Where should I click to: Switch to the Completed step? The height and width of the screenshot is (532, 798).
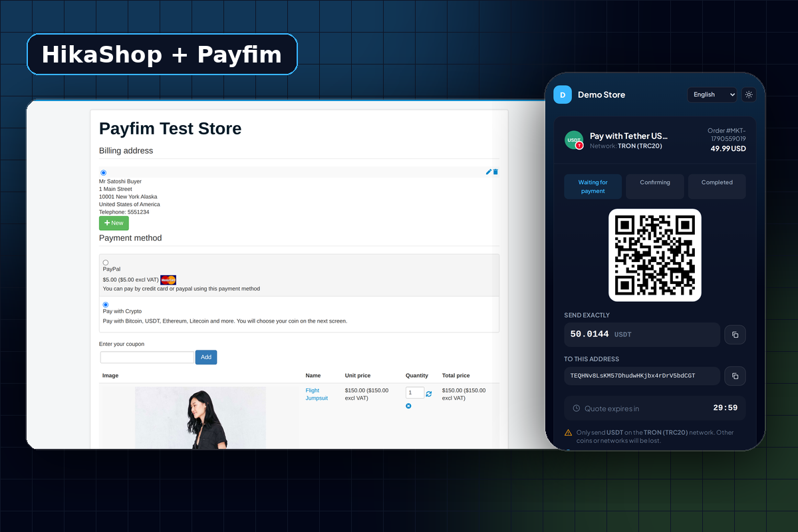[717, 187]
